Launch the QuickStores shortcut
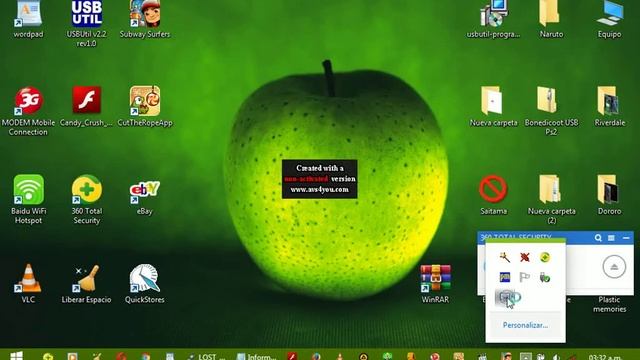Image resolution: width=640 pixels, height=360 pixels. 145,283
